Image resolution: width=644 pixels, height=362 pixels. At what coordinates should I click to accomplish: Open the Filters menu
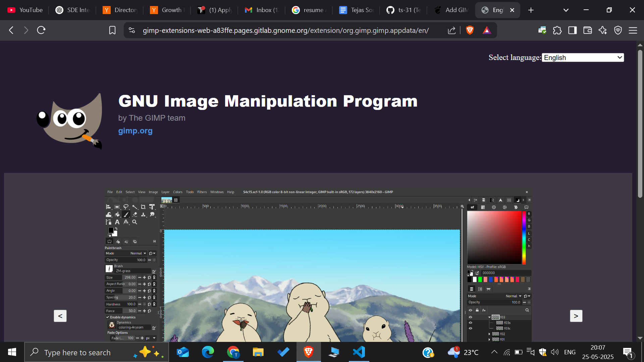click(x=202, y=192)
